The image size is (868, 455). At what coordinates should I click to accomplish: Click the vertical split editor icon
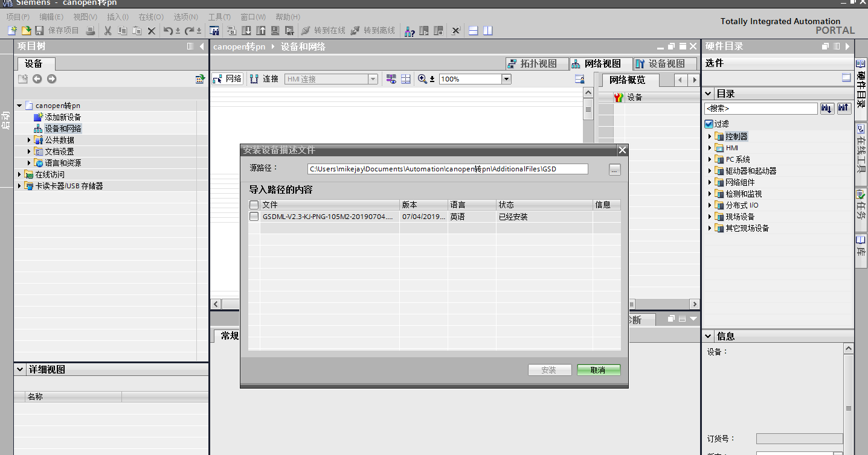[x=487, y=30]
